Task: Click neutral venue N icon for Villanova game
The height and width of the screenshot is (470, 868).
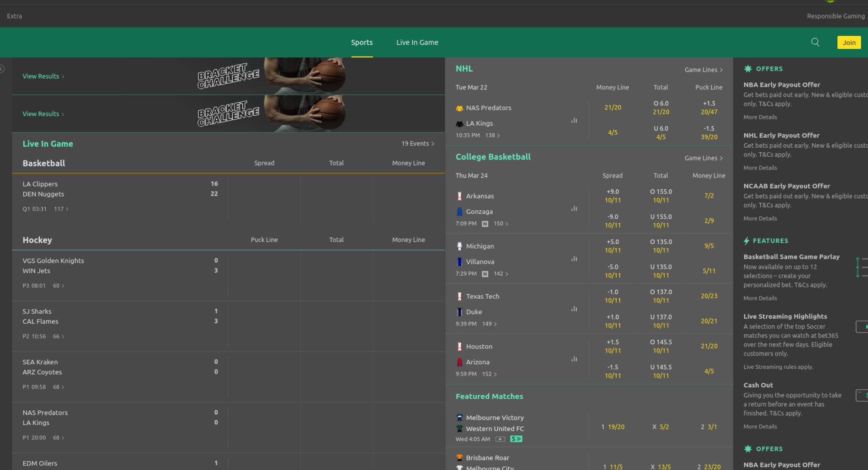Action: (485, 274)
